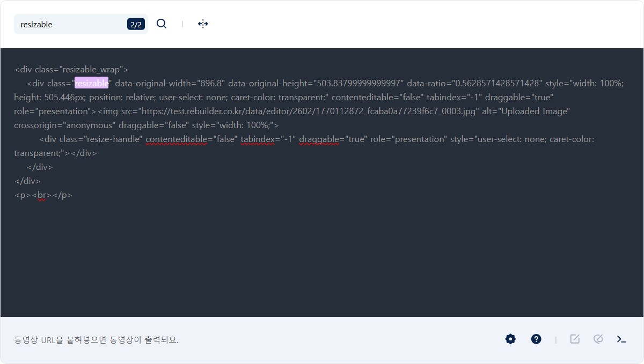This screenshot has width=644, height=364.
Task: Toggle the code view terminal icon
Action: pos(621,339)
